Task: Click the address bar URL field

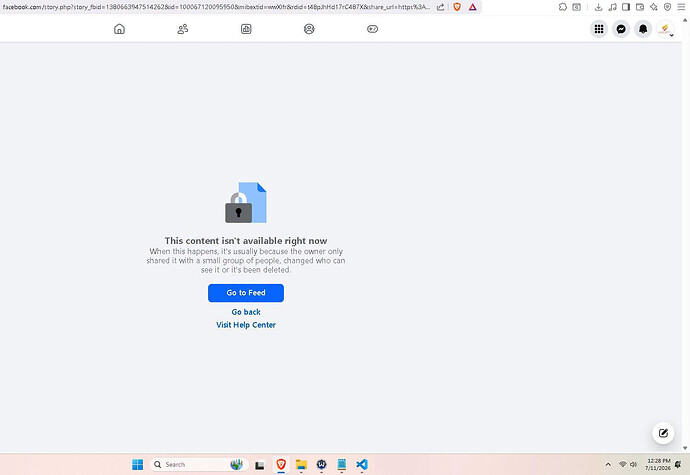Action: [216, 7]
